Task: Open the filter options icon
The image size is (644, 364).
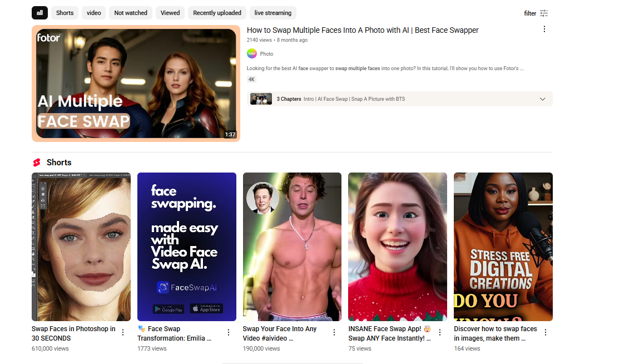Action: point(544,13)
